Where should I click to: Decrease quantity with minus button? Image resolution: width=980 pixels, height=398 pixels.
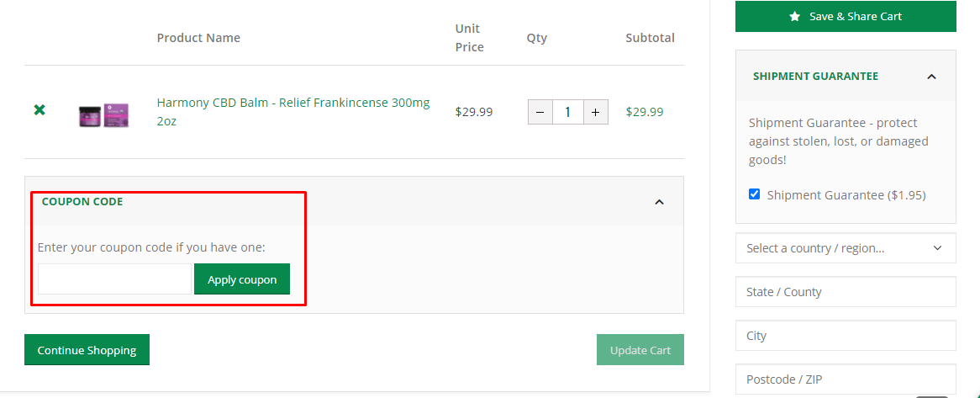[x=540, y=112]
